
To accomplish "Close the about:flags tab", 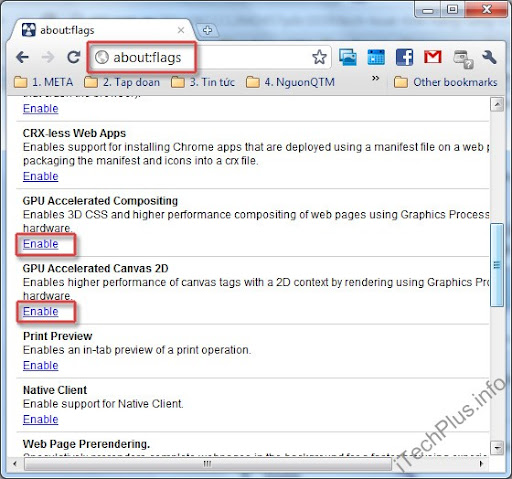I will 181,30.
